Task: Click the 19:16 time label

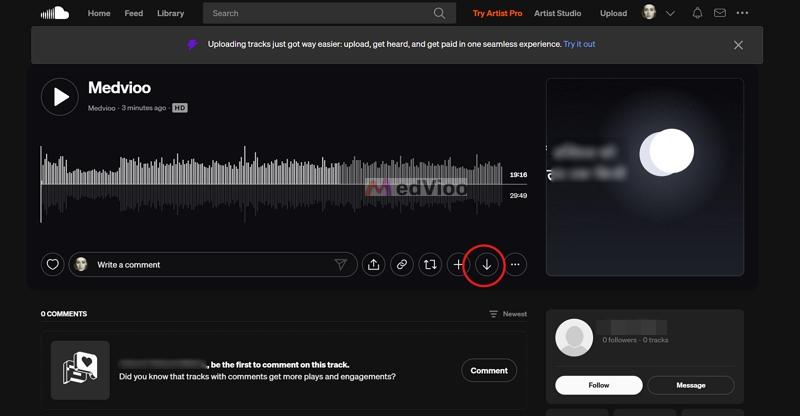Action: [x=518, y=175]
